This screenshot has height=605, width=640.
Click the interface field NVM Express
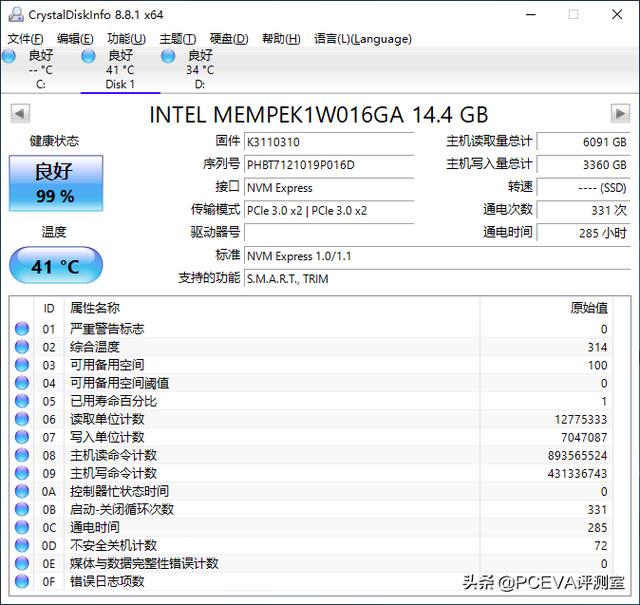click(329, 188)
